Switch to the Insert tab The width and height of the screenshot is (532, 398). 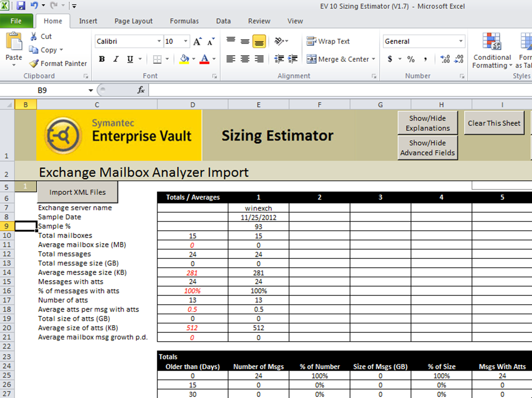click(88, 21)
